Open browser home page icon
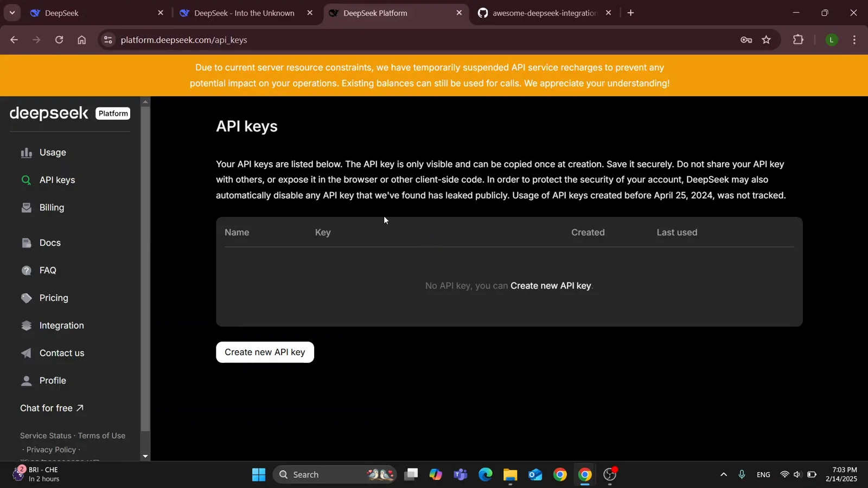 81,40
